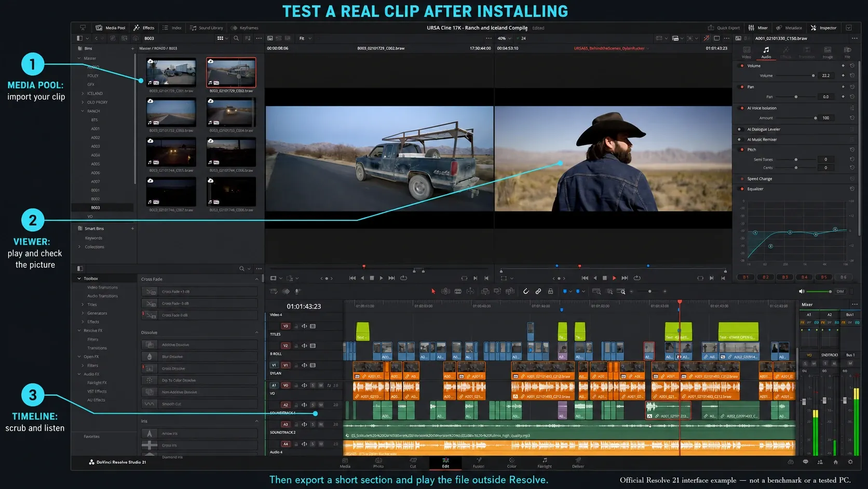Collapse the Toolbox tree
Viewport: 868px width, 489px height.
pyautogui.click(x=79, y=279)
